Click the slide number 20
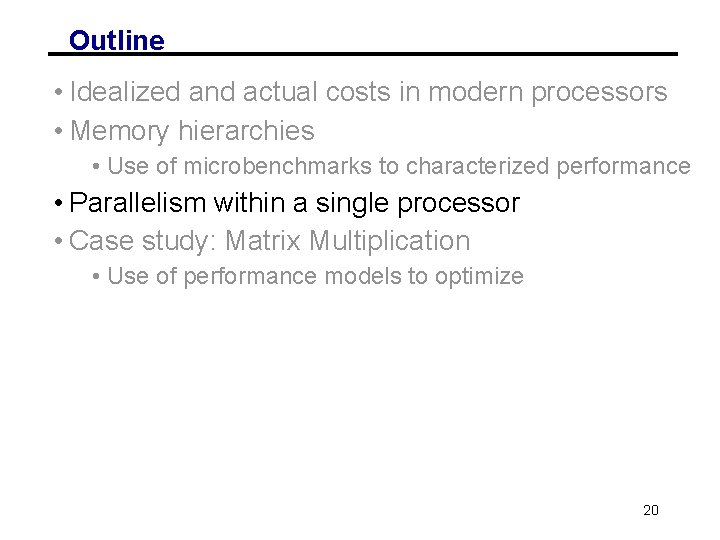720x540 pixels. [x=651, y=510]
